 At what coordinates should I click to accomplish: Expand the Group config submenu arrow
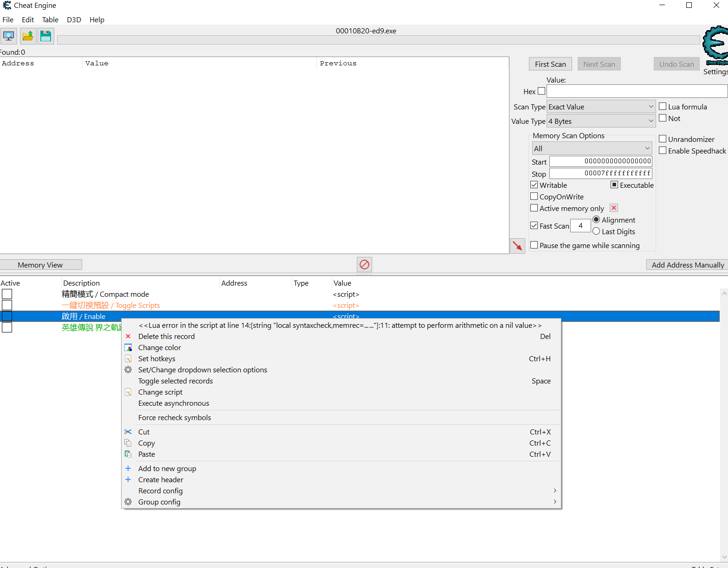(555, 502)
